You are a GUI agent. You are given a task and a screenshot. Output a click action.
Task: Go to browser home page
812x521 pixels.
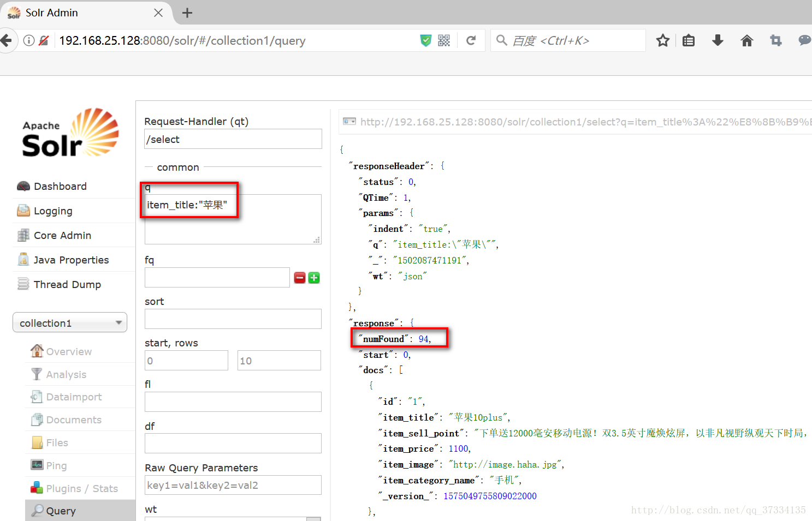click(x=747, y=40)
